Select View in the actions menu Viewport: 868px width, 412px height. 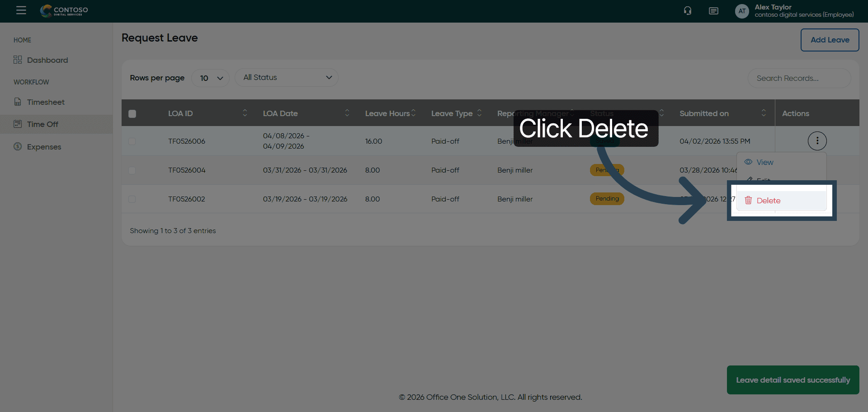point(764,162)
